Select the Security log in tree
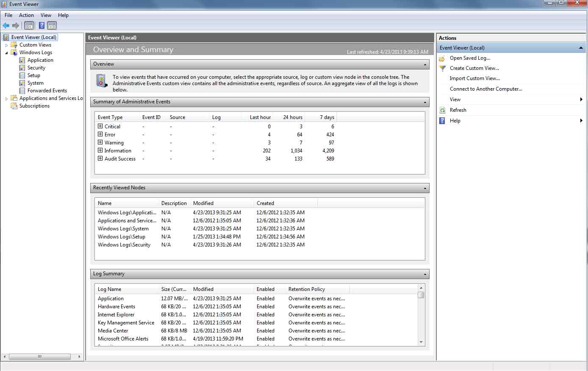 coord(36,68)
